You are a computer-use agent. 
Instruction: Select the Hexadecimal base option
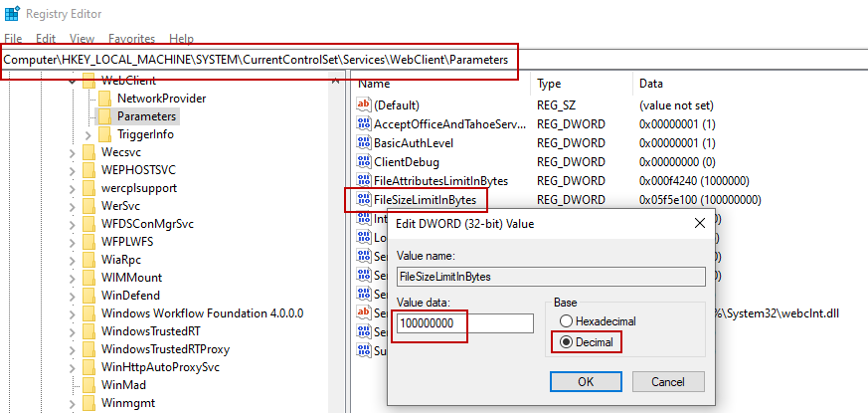[567, 321]
